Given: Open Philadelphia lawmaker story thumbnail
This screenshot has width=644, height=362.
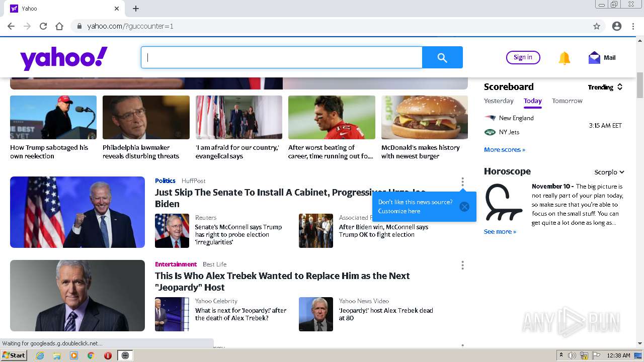Looking at the screenshot, I should point(146,118).
